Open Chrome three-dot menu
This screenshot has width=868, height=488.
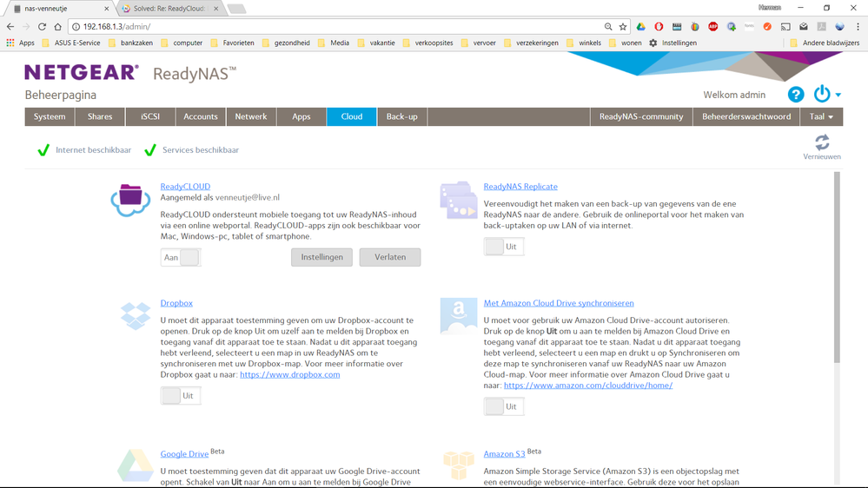click(x=858, y=27)
